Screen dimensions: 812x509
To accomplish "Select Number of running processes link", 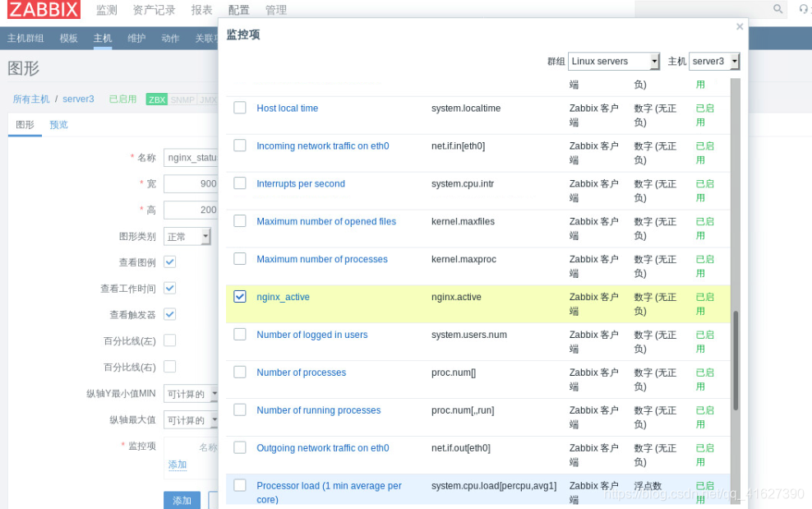I will tap(319, 410).
